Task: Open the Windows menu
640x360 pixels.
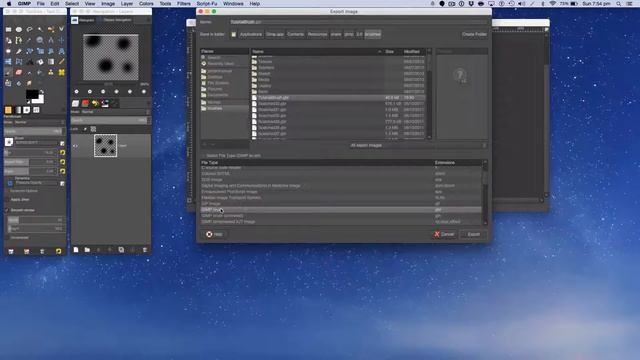Action: (x=233, y=4)
